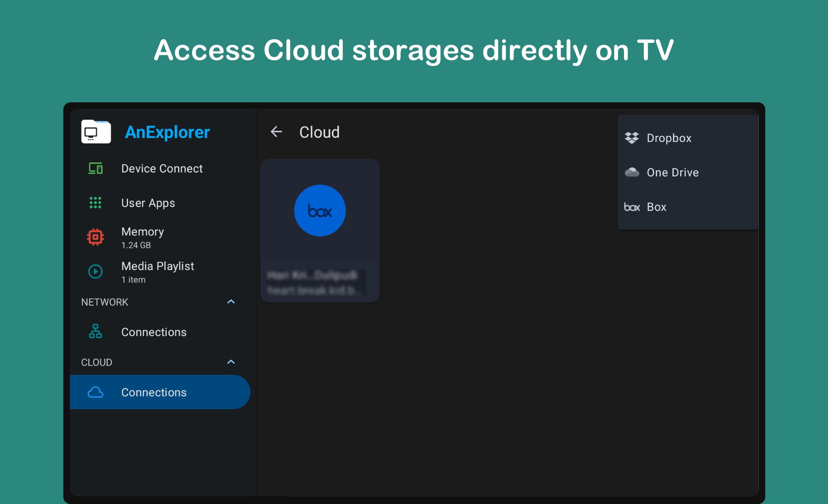828x504 pixels.
Task: Click the blue box circle logo
Action: point(320,211)
